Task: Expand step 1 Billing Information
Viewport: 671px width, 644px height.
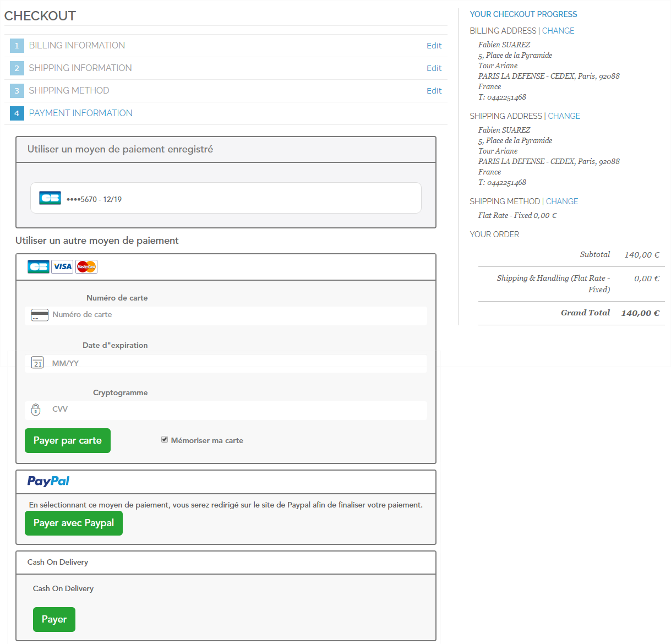Action: click(77, 46)
